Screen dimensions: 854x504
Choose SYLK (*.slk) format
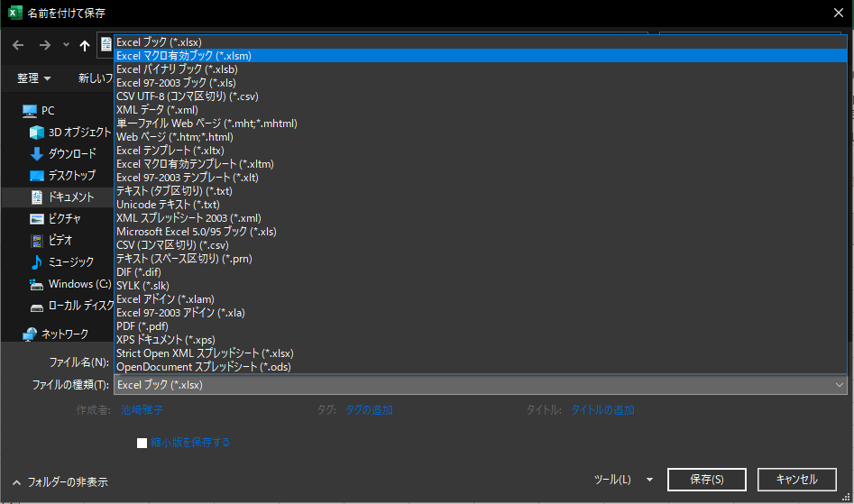pyautogui.click(x=481, y=286)
